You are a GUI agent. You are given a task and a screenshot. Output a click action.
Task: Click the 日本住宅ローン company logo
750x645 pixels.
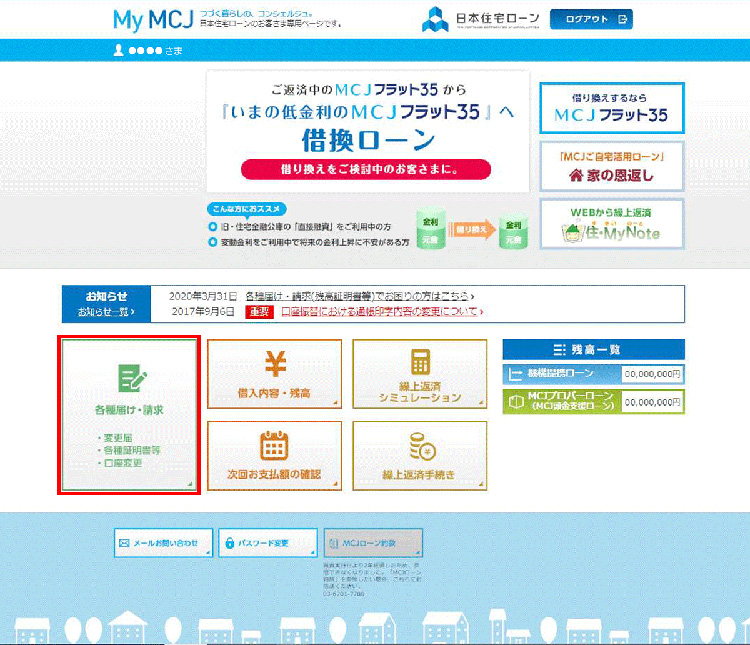point(481,19)
